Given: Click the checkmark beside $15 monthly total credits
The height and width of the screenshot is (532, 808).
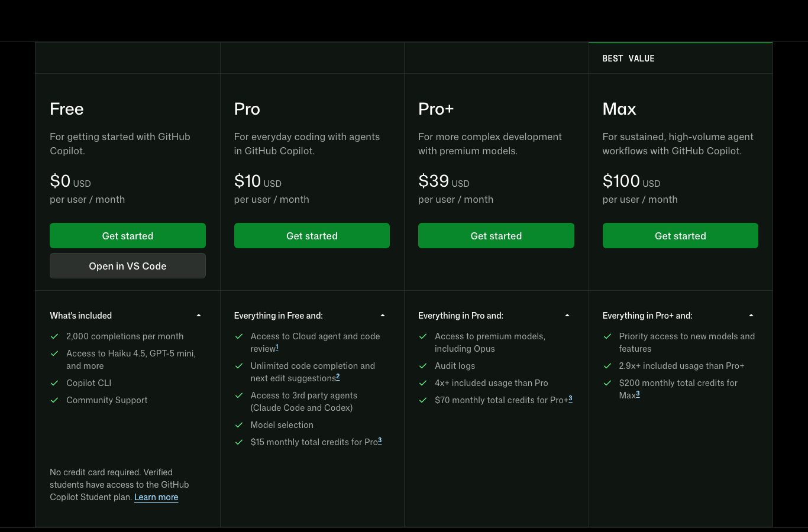Looking at the screenshot, I should click(x=239, y=442).
